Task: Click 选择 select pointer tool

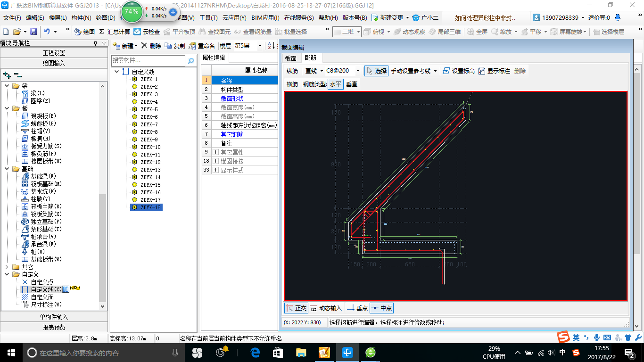Action: (376, 71)
